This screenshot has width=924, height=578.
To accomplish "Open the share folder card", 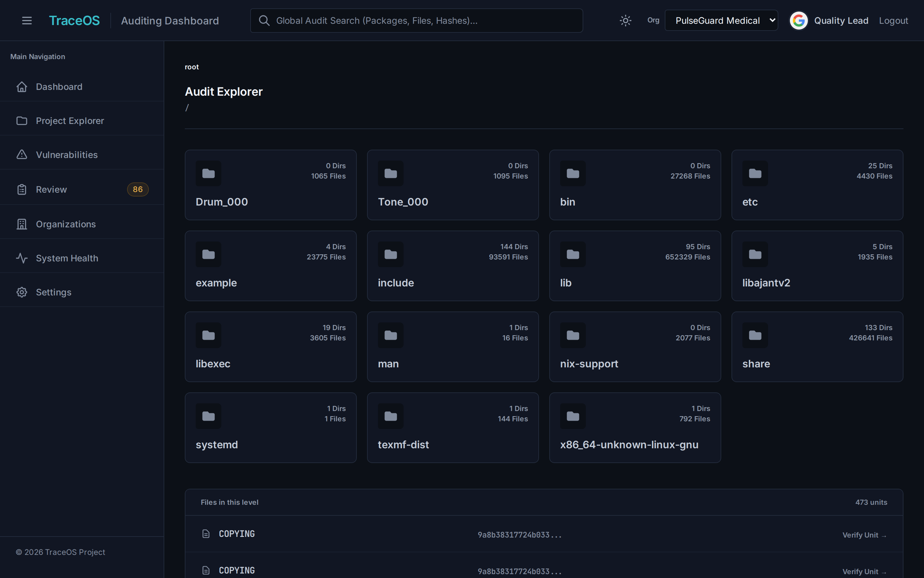I will (817, 347).
